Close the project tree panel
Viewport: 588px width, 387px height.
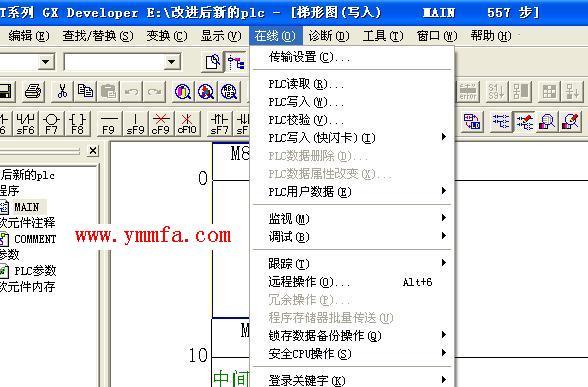click(x=93, y=151)
